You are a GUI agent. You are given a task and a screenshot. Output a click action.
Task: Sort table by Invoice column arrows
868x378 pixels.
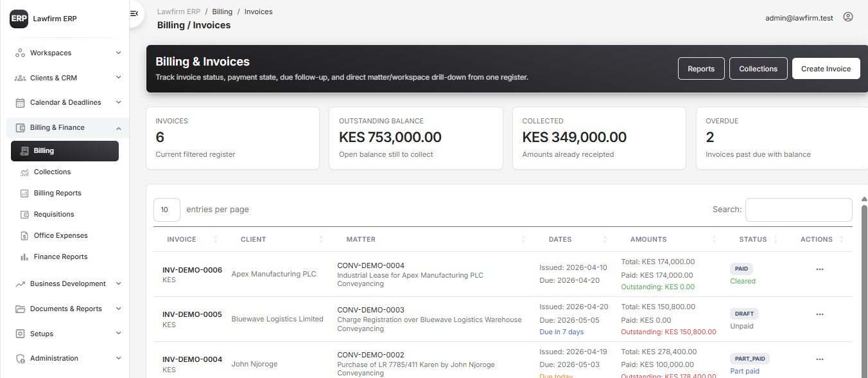(x=216, y=239)
